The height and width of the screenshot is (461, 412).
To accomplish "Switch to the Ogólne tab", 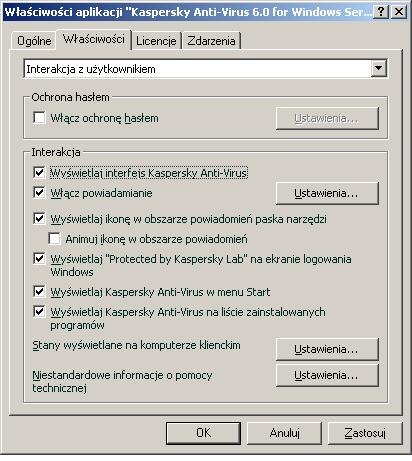I will coord(34,41).
